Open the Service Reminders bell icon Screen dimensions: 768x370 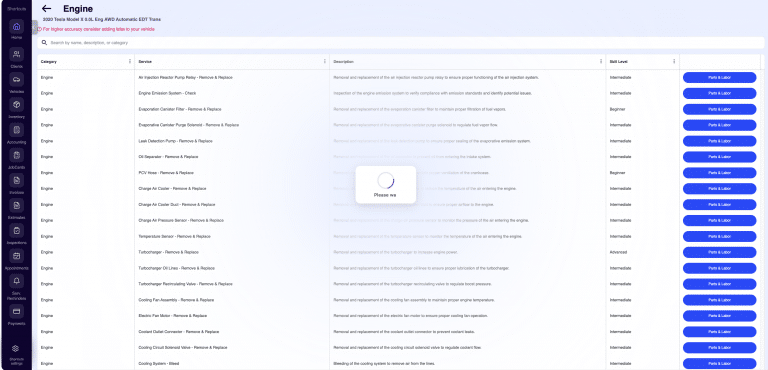(16, 281)
